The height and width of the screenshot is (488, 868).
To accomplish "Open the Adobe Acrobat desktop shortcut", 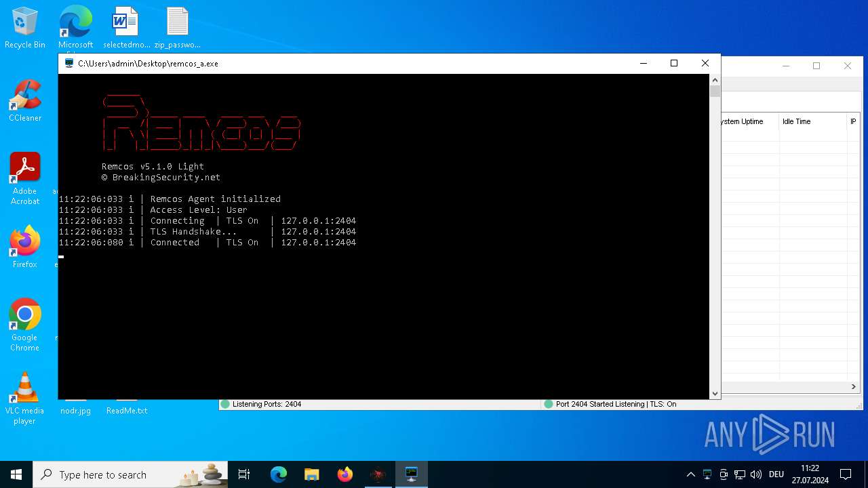I will 25,179.
